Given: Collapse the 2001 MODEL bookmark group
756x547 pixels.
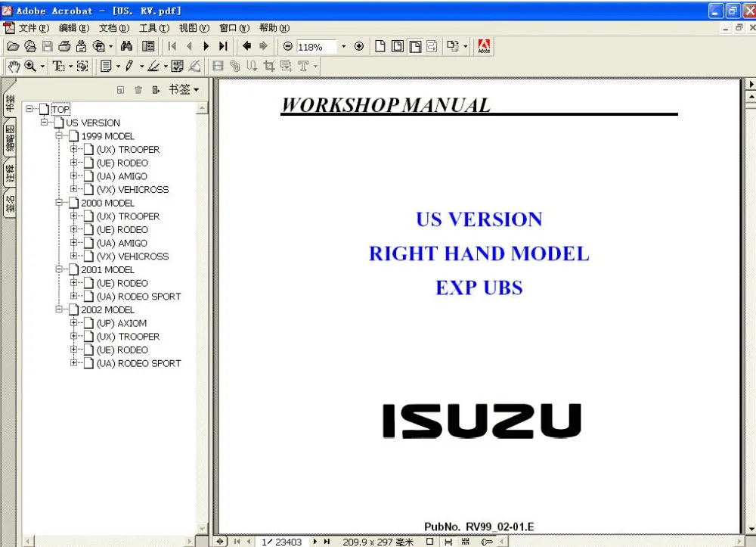Looking at the screenshot, I should (59, 269).
